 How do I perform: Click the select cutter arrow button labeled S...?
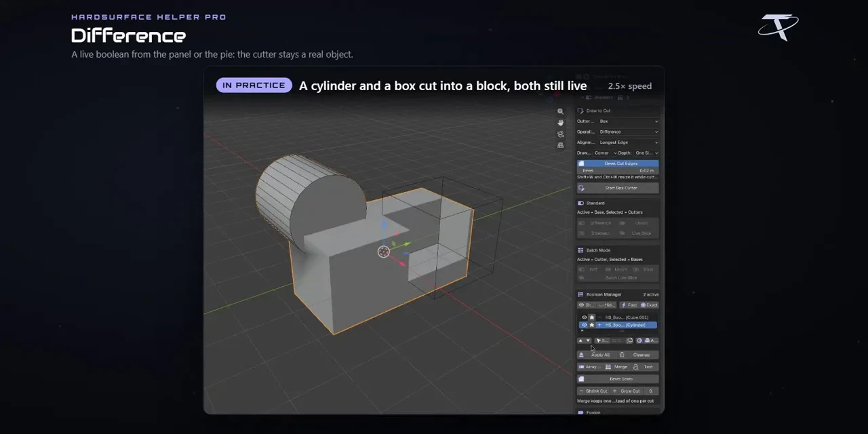601,340
